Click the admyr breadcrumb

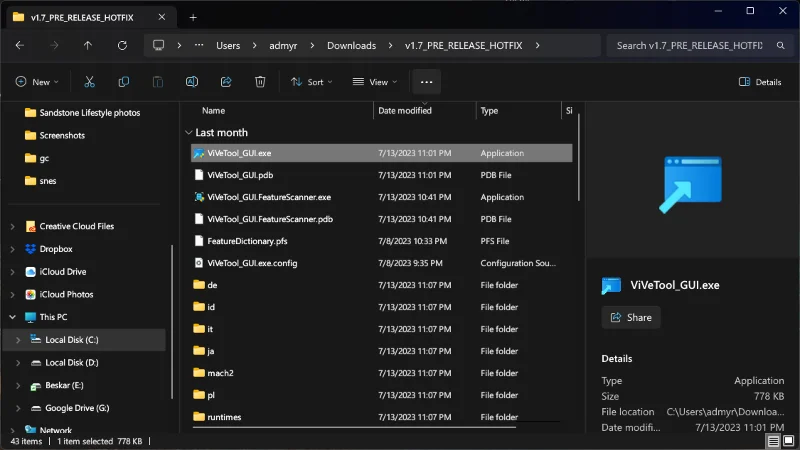click(x=283, y=45)
